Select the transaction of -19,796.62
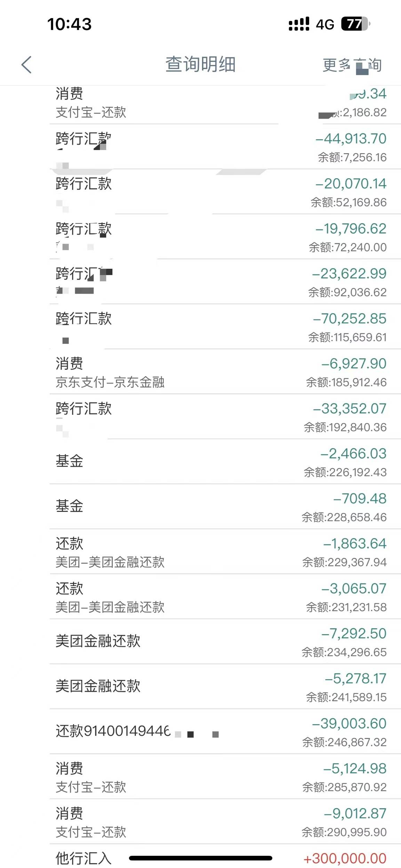Image resolution: width=401 pixels, height=868 pixels. click(x=225, y=237)
